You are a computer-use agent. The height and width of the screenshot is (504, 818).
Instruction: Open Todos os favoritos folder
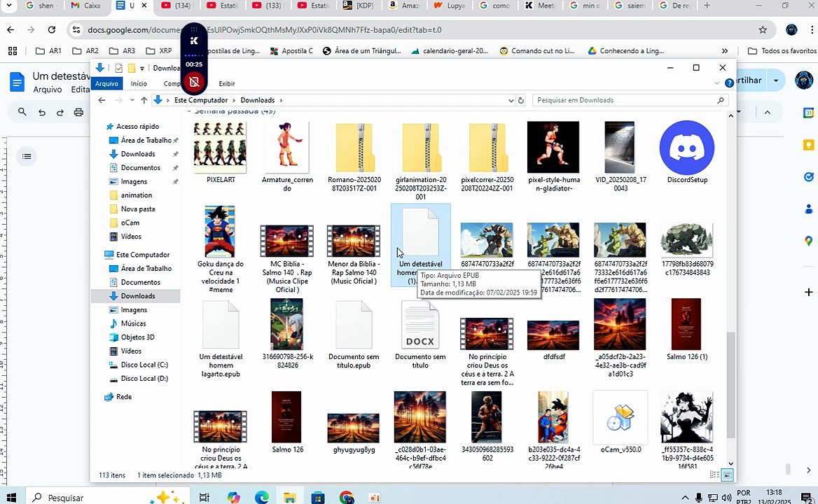(x=782, y=50)
